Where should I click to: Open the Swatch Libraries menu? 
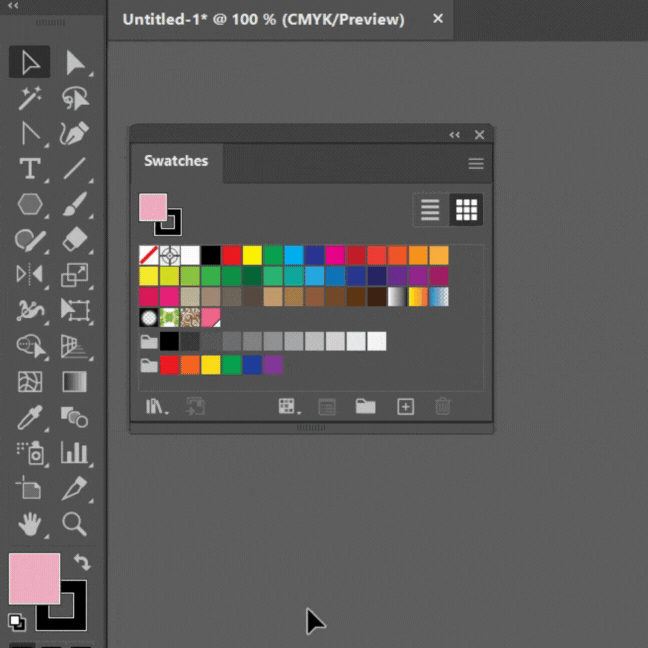pyautogui.click(x=157, y=407)
